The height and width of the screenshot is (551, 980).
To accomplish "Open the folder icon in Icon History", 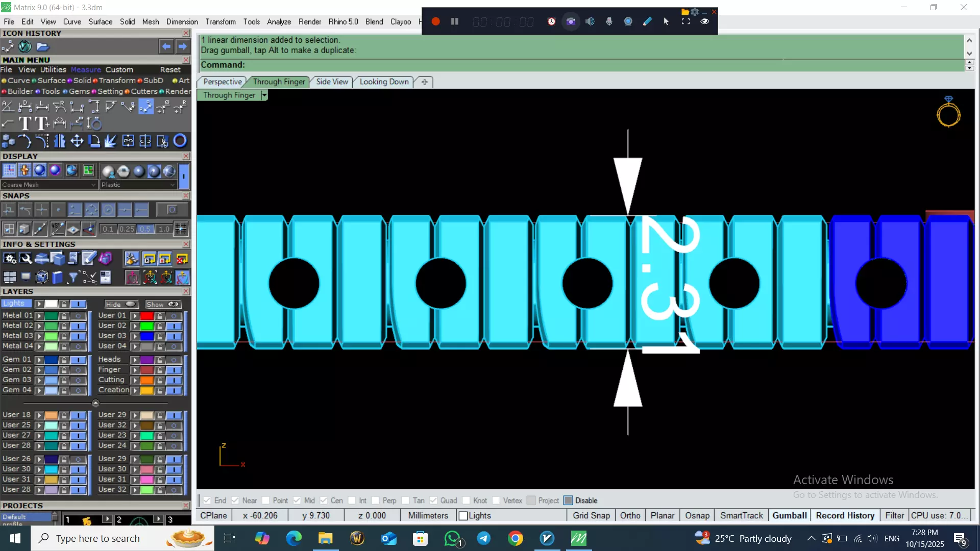I will pos(42,46).
